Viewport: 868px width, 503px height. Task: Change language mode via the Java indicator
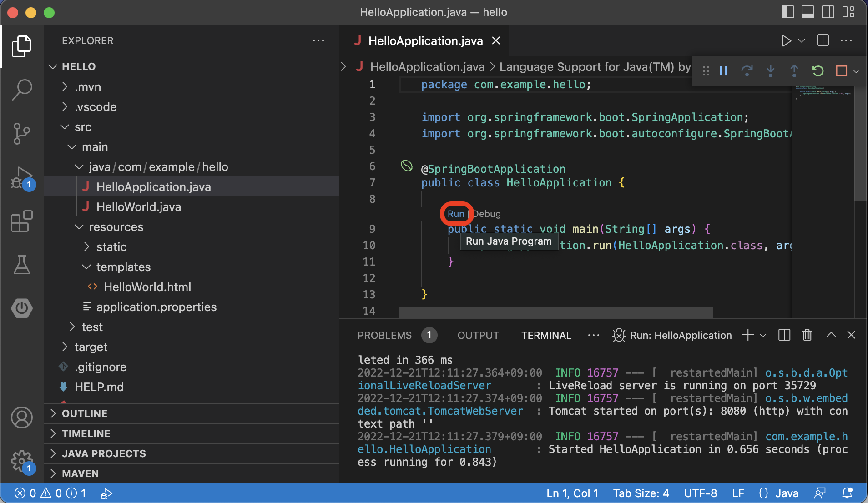tap(787, 493)
